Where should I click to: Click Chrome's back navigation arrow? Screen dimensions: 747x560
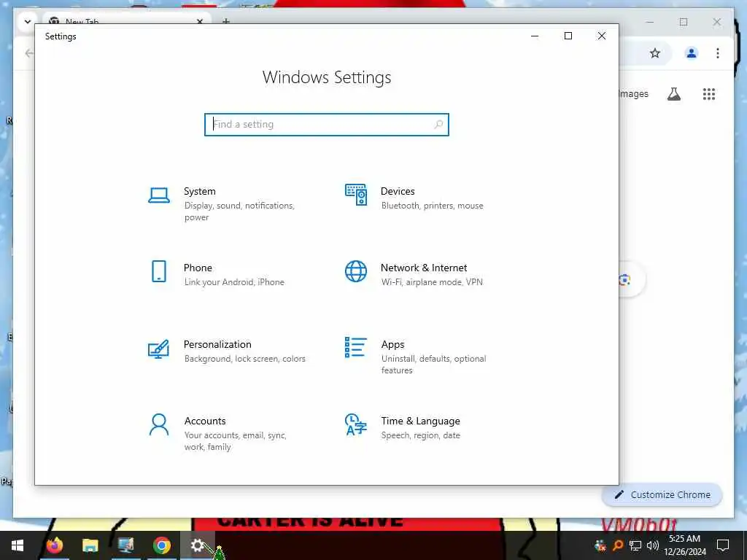click(x=29, y=53)
